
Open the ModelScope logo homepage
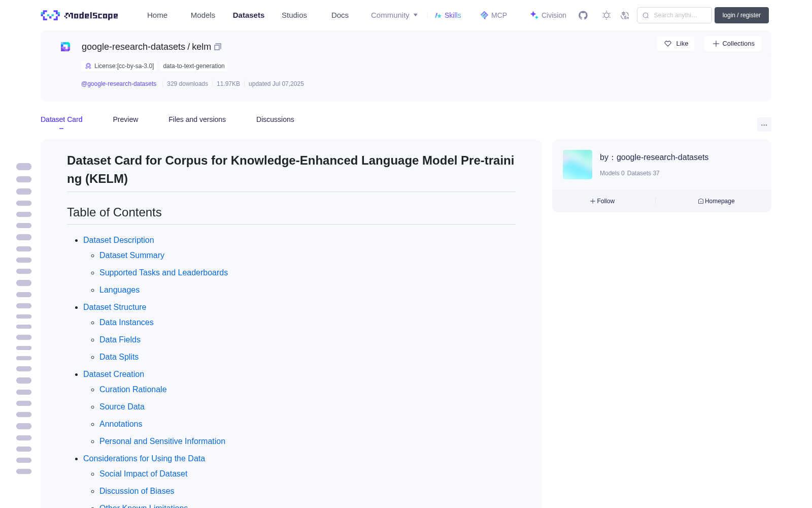click(x=79, y=15)
